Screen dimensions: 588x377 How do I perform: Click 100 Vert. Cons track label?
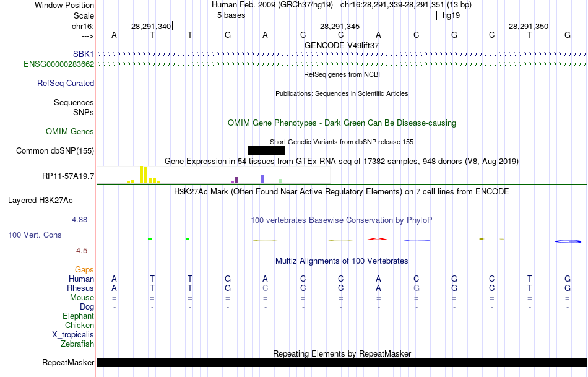[35, 235]
